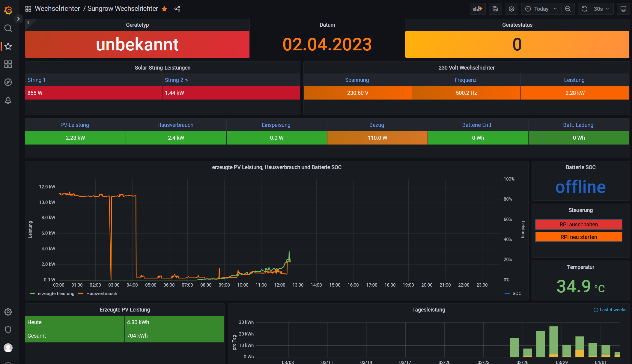632x364 pixels.
Task: Open the dashboard settings gear in the top bar
Action: tap(511, 9)
